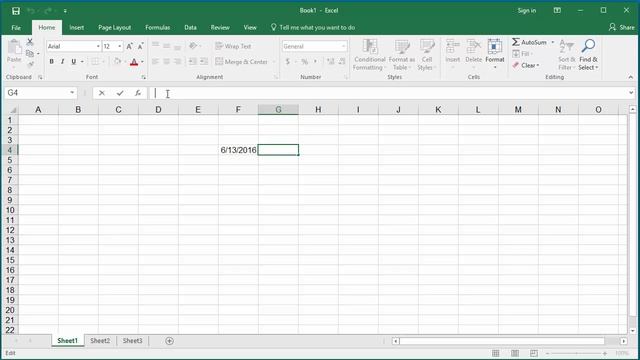Open the font name dropdown
The height and width of the screenshot is (360, 640).
tap(98, 46)
